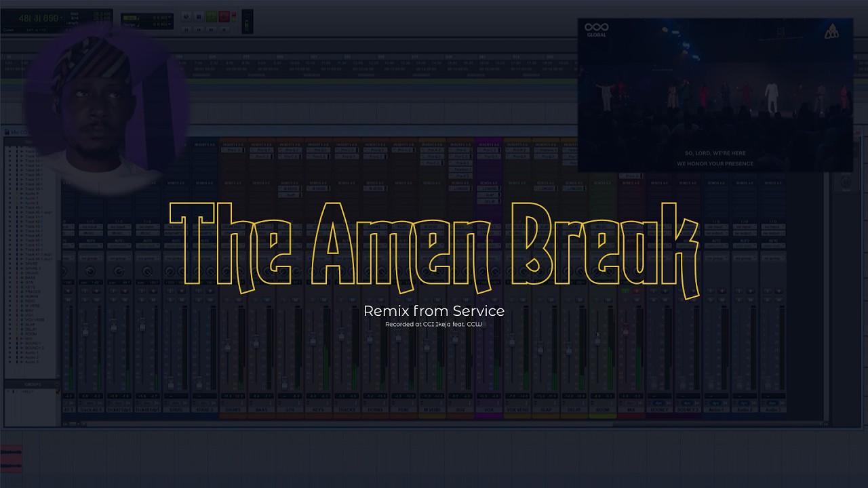Click the output level meter in transport

pyautogui.click(x=248, y=21)
